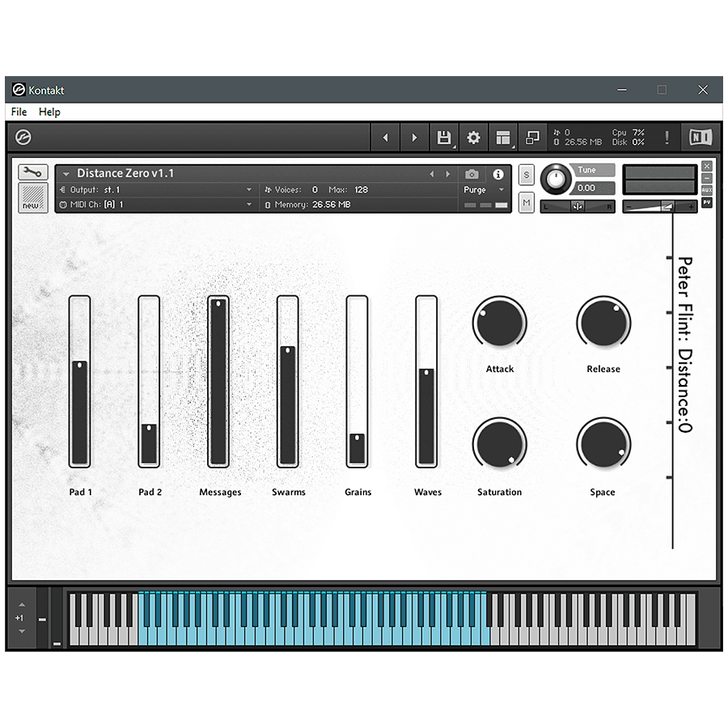
Task: Open the save (floppy disk) menu
Action: point(444,138)
